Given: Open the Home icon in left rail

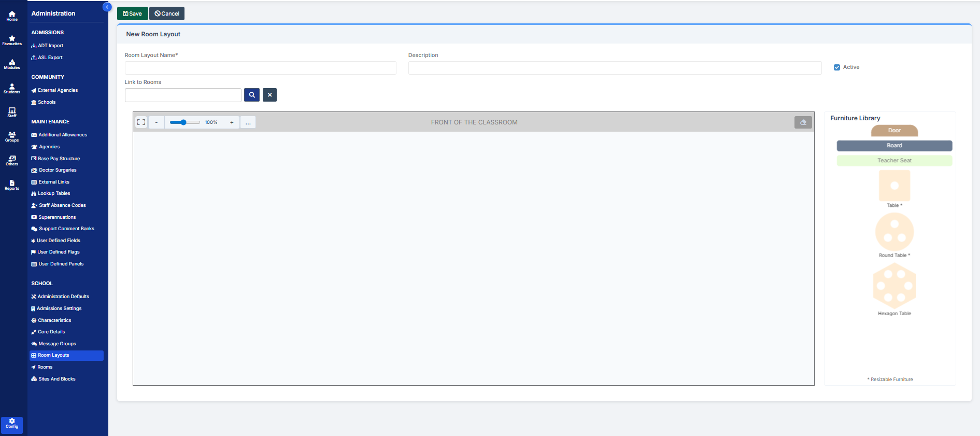Looking at the screenshot, I should [x=12, y=16].
